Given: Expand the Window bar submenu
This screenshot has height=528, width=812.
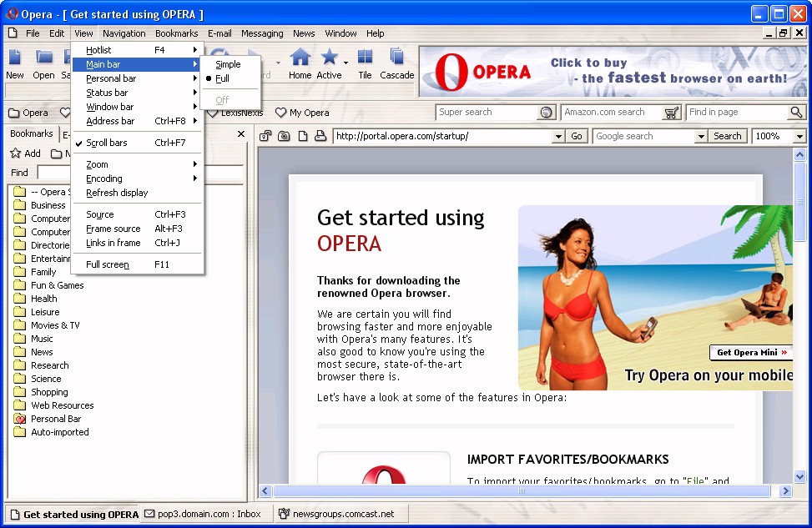Looking at the screenshot, I should coord(137,107).
